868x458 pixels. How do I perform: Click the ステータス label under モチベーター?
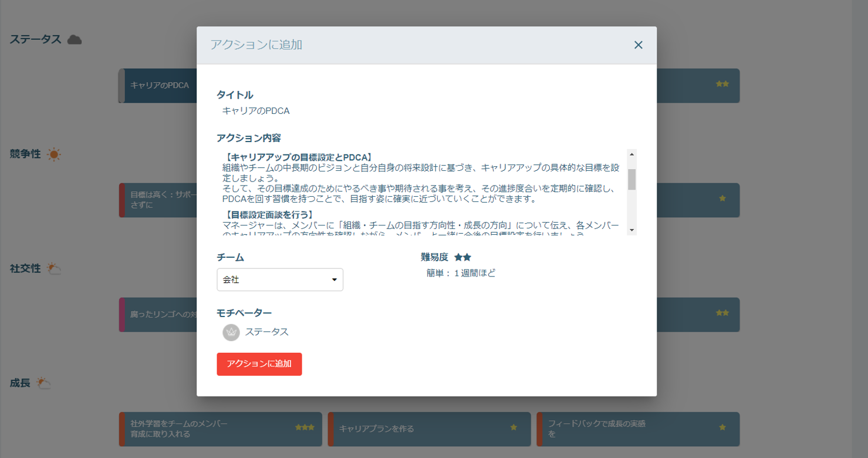[x=267, y=332]
